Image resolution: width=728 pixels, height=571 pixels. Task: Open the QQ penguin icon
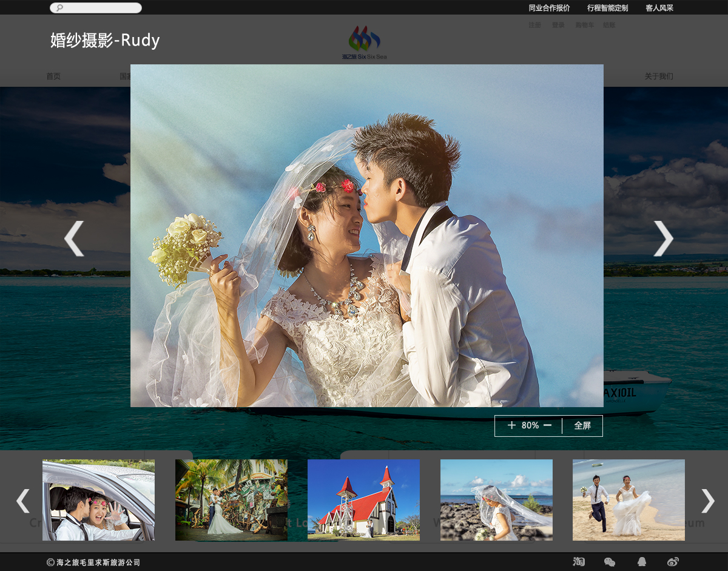tap(641, 562)
